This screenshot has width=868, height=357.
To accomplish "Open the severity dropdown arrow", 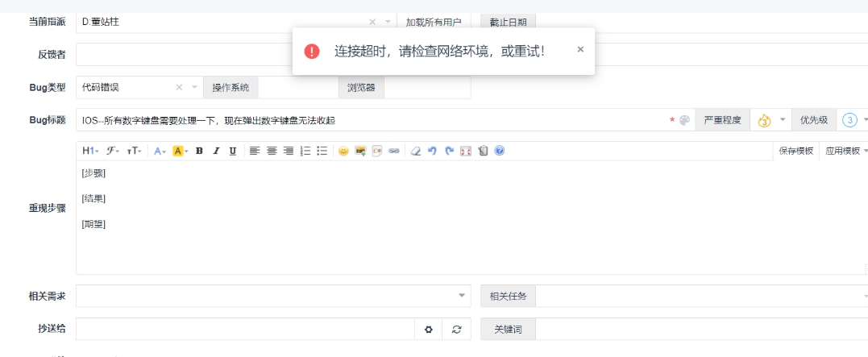I will [x=783, y=120].
